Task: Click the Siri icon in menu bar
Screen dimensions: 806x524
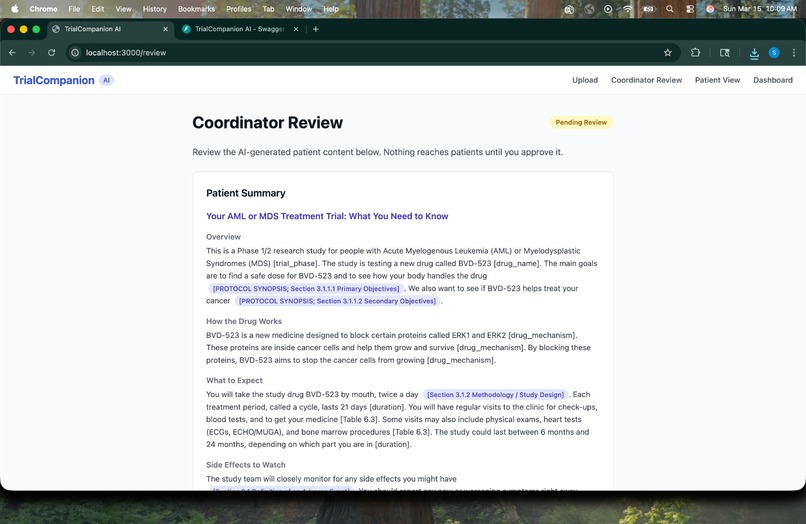Action: (710, 9)
